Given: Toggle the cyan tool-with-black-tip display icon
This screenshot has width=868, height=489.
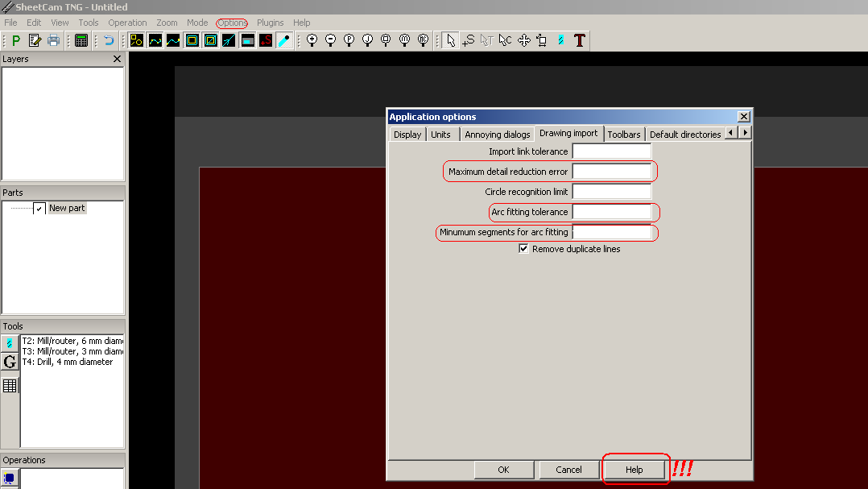Looking at the screenshot, I should tap(284, 40).
